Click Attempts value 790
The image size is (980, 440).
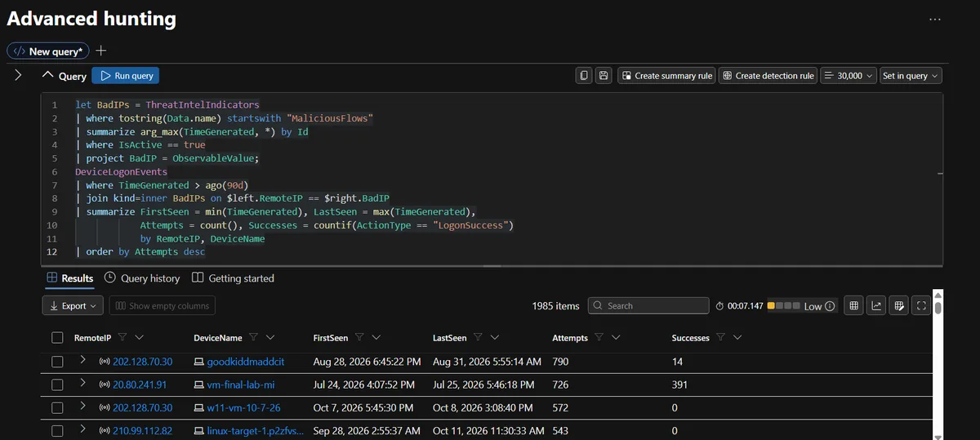(x=560, y=361)
